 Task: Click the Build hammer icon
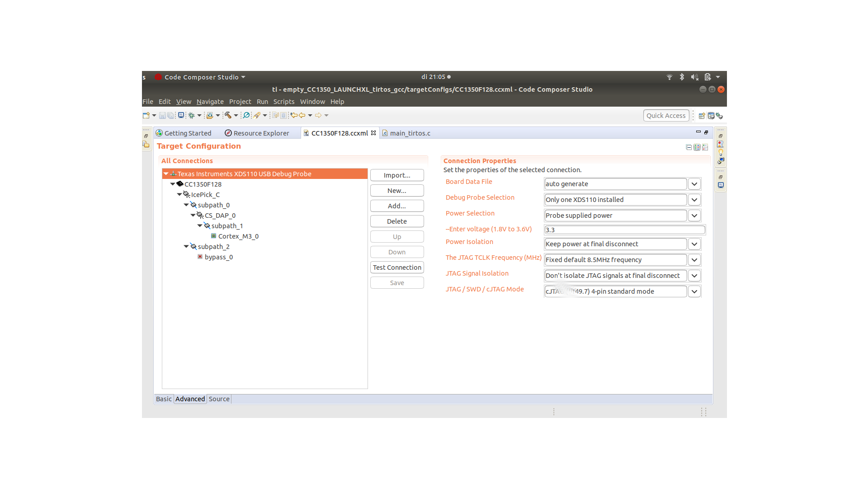(x=228, y=115)
